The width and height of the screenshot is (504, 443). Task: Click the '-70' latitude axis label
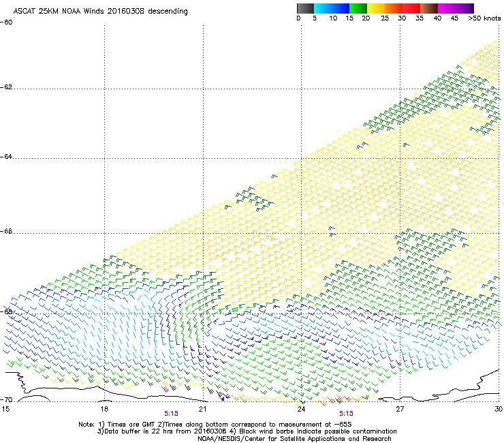point(6,400)
